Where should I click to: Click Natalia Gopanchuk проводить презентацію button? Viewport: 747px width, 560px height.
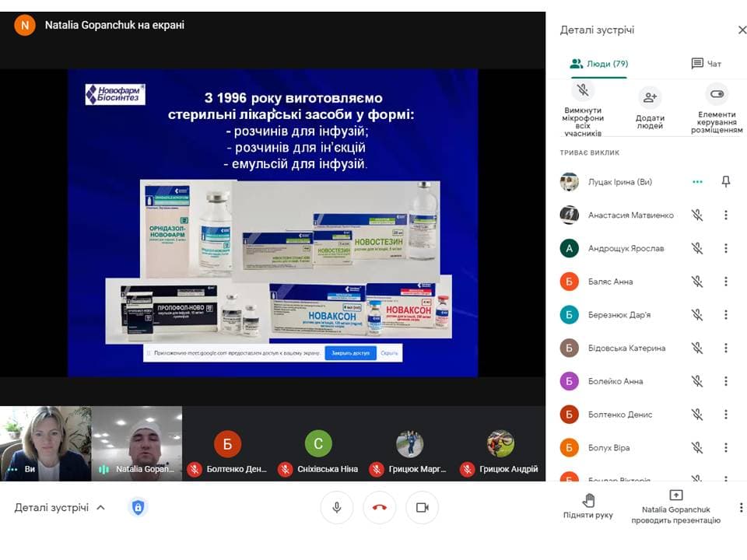point(675,508)
